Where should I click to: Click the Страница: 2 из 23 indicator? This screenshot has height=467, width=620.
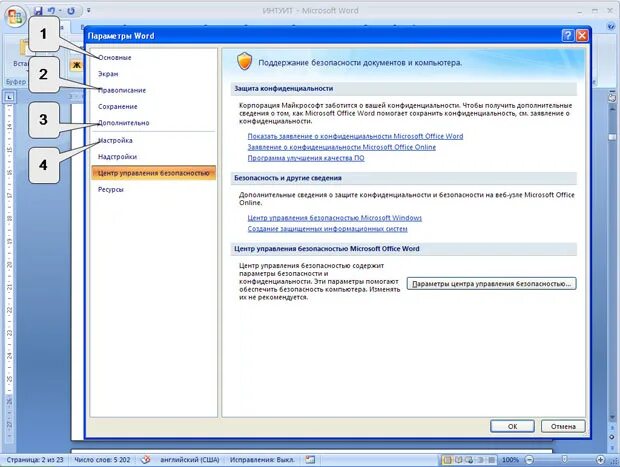(x=35, y=460)
